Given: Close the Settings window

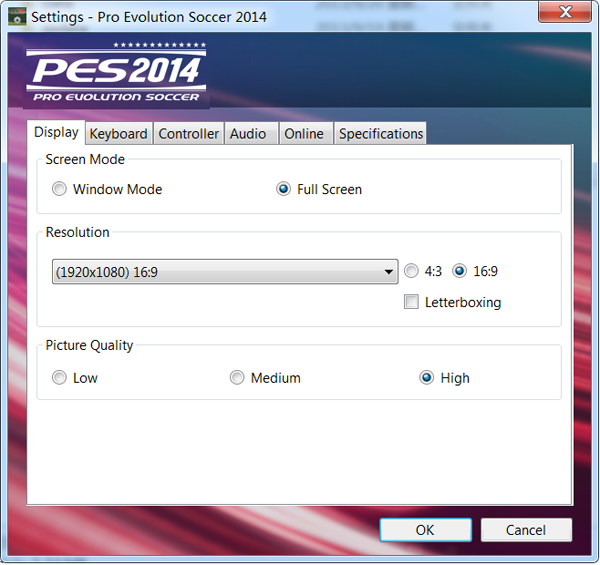Looking at the screenshot, I should [565, 12].
